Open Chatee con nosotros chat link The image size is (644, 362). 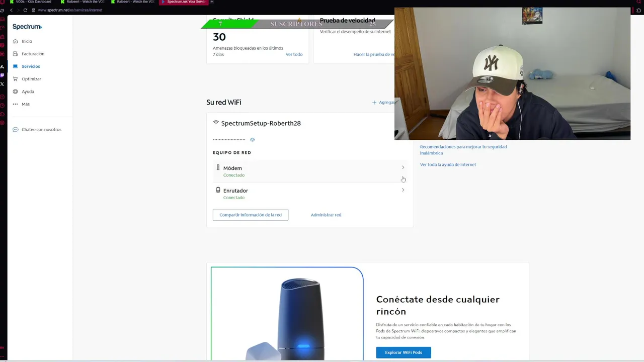[x=41, y=130]
